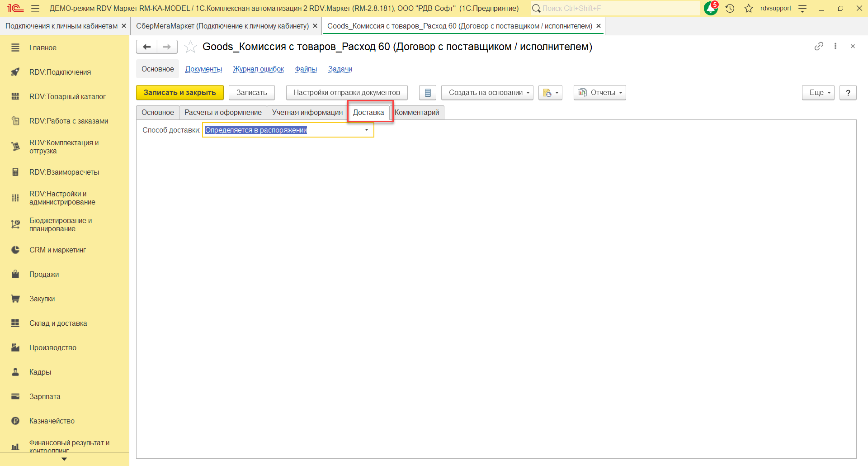
Task: Open the main hamburger menu icon
Action: (x=35, y=8)
